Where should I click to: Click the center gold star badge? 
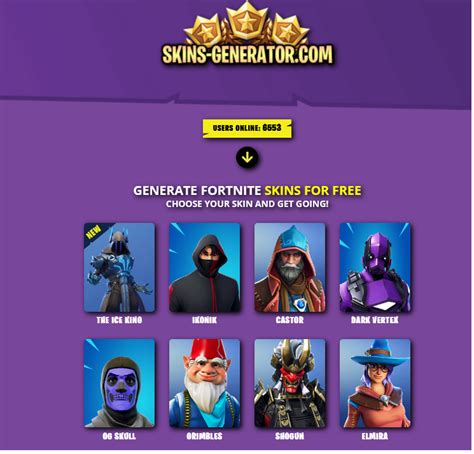pyautogui.click(x=247, y=21)
